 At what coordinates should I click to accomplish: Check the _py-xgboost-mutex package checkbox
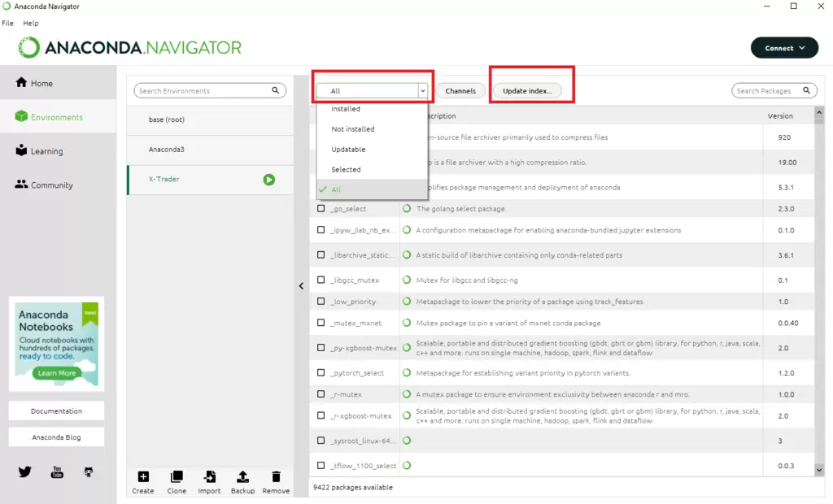tap(321, 347)
